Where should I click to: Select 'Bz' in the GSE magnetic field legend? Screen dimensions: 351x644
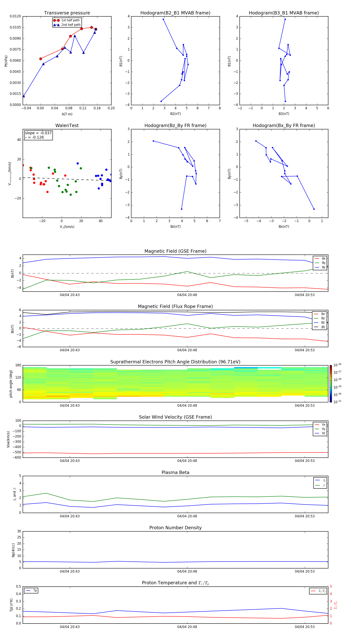point(320,267)
